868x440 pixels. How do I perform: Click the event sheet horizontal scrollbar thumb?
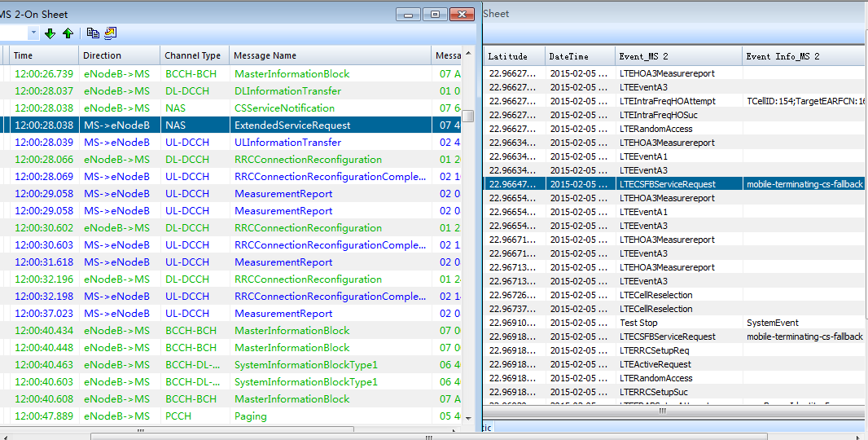[662, 411]
